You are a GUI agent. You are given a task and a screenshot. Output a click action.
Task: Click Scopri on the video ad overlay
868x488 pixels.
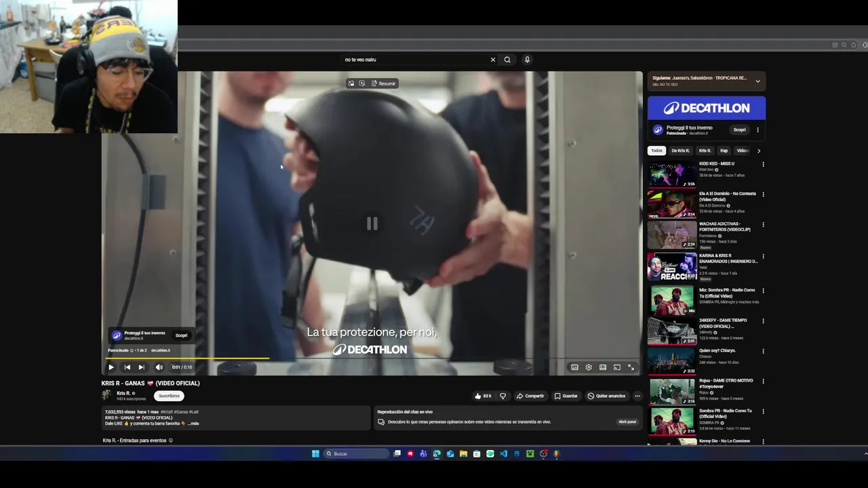pyautogui.click(x=181, y=335)
